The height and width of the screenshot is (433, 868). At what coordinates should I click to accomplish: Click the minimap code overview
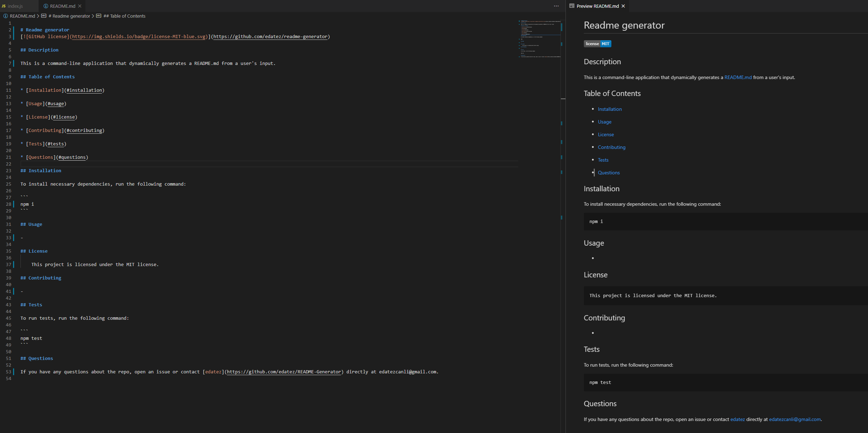pos(539,39)
